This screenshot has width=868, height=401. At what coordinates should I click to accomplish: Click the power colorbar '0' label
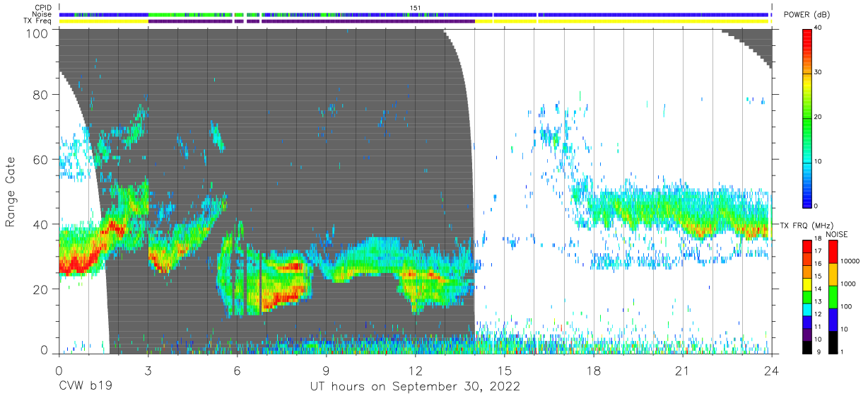(816, 206)
